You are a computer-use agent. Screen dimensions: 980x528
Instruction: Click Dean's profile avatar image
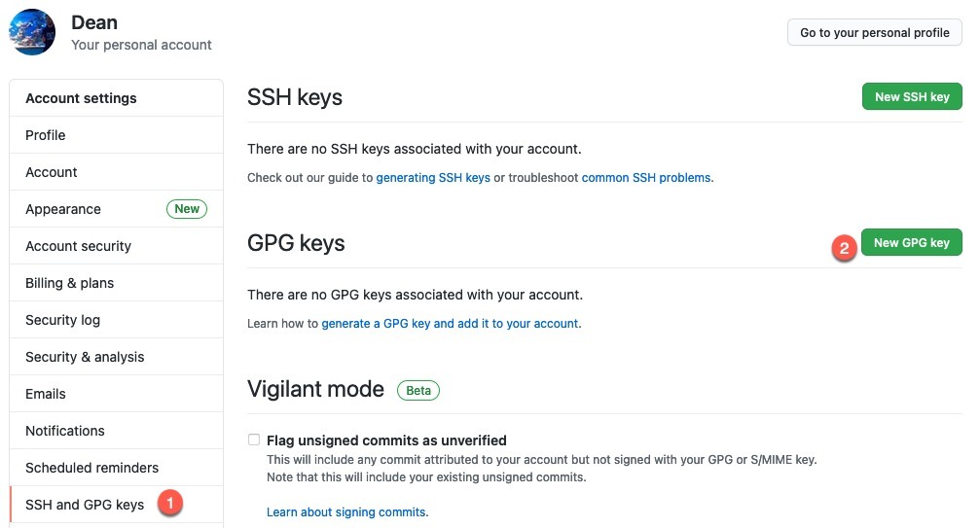coord(32,32)
